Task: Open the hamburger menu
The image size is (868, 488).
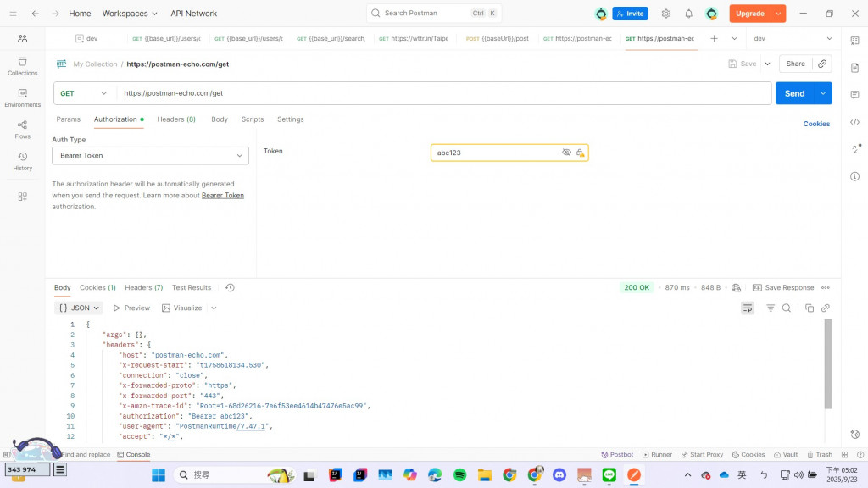Action: pyautogui.click(x=14, y=14)
